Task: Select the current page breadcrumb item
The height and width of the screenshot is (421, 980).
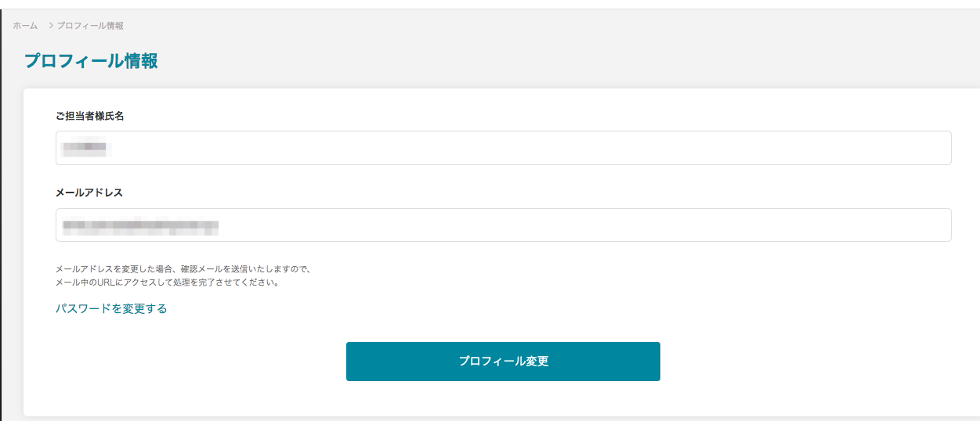Action: point(90,26)
